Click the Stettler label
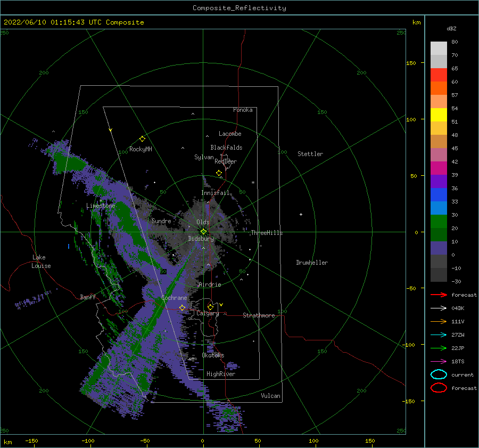479x448 pixels. 310,154
